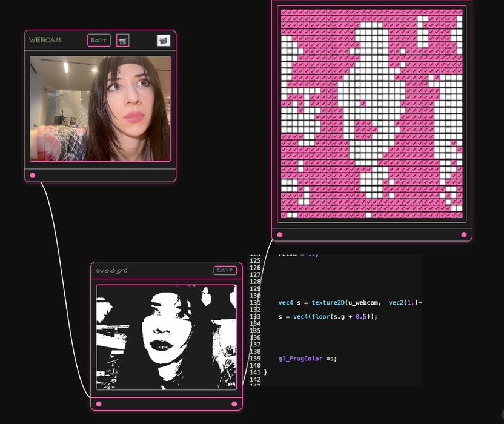
Task: Click the pink-bordered camera icon in the WEBCAM node
Action: point(123,41)
